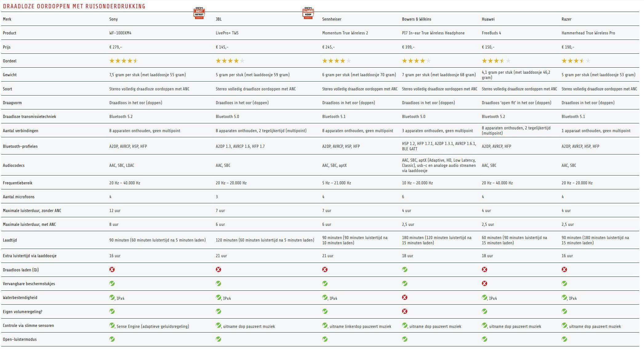Click the Sennheiser brand column header
644x350 pixels.
click(x=332, y=19)
